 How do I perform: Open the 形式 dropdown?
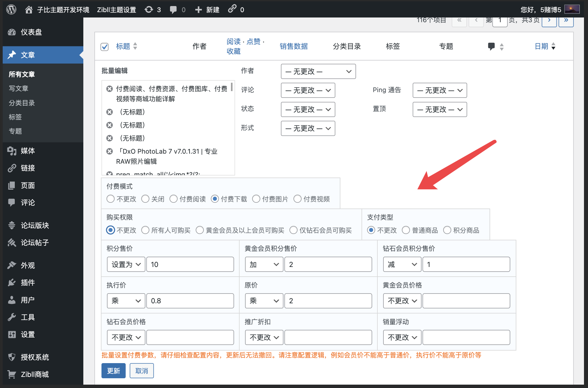coord(307,128)
